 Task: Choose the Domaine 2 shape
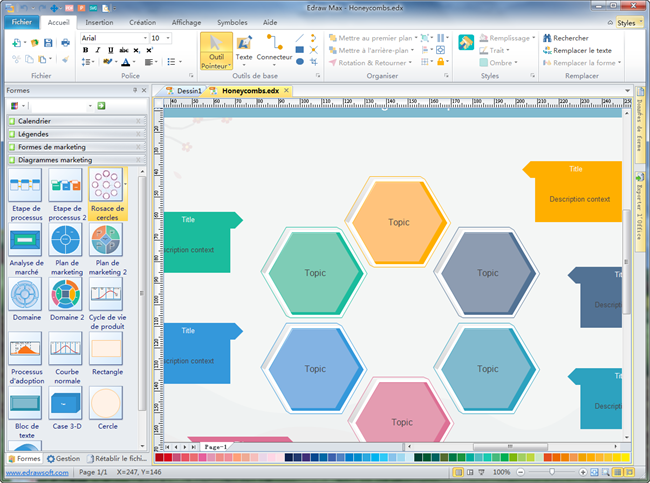click(x=66, y=299)
